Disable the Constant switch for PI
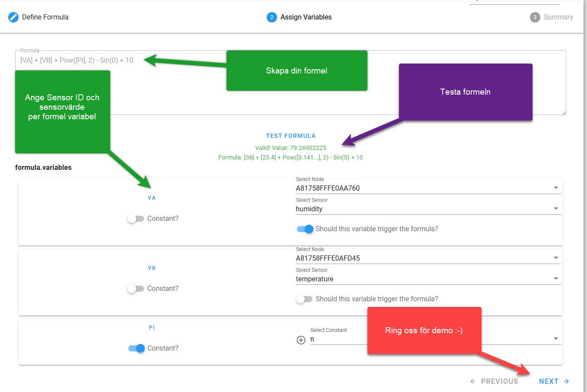 tap(137, 348)
